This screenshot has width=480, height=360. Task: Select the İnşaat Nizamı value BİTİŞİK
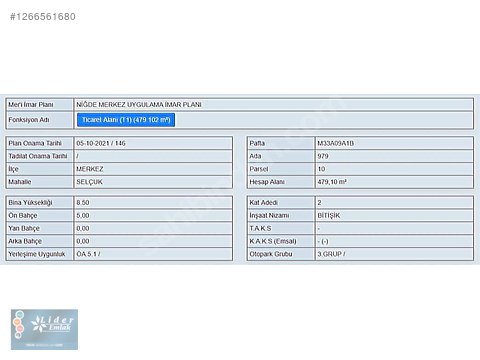(329, 215)
